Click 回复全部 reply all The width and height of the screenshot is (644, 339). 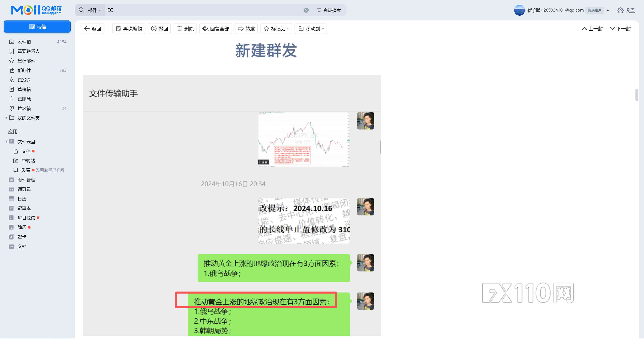(x=216, y=29)
